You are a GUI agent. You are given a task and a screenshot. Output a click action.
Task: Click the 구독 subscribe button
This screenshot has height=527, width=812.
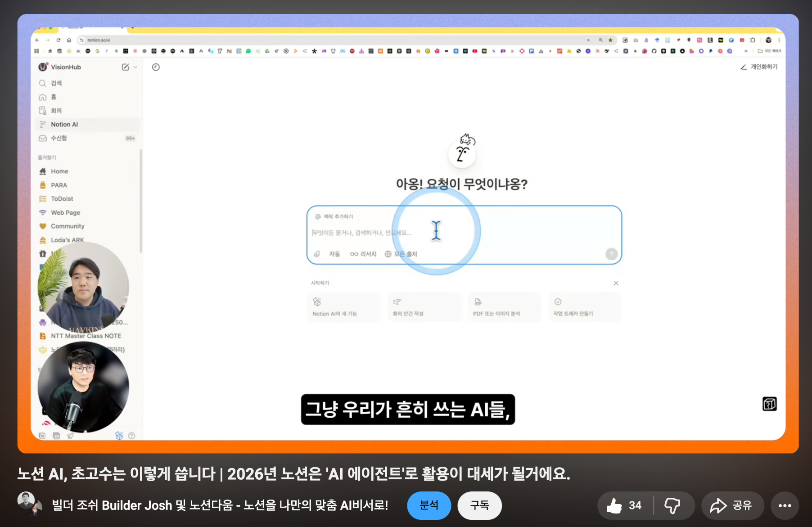(x=479, y=505)
